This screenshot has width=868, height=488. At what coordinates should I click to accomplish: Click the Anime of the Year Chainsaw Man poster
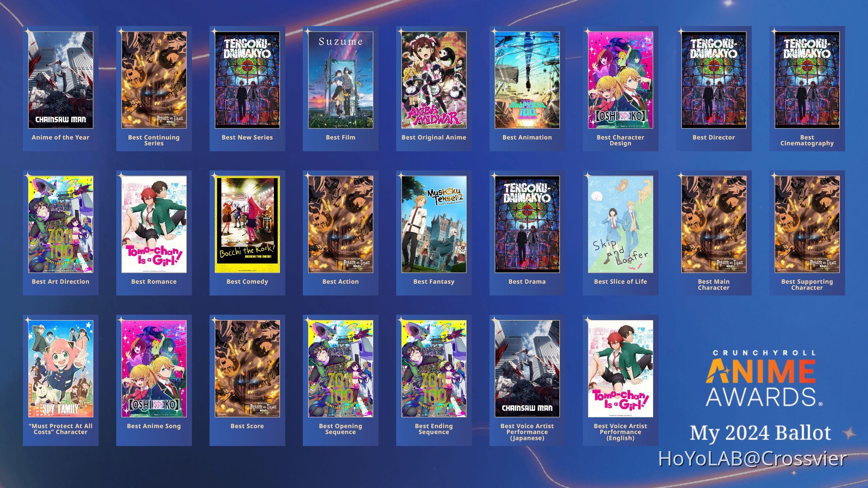(x=61, y=80)
